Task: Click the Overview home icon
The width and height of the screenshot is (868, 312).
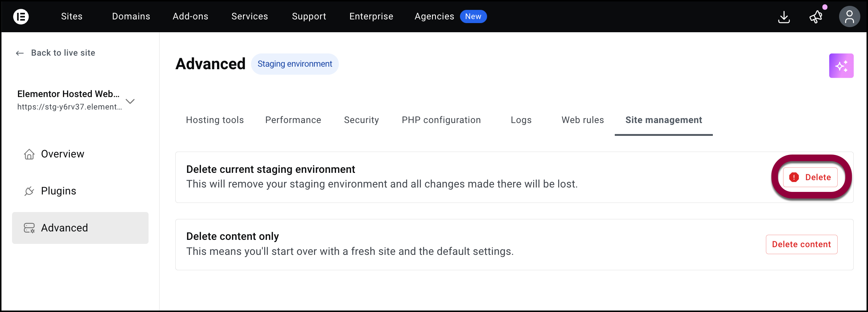Action: tap(29, 154)
